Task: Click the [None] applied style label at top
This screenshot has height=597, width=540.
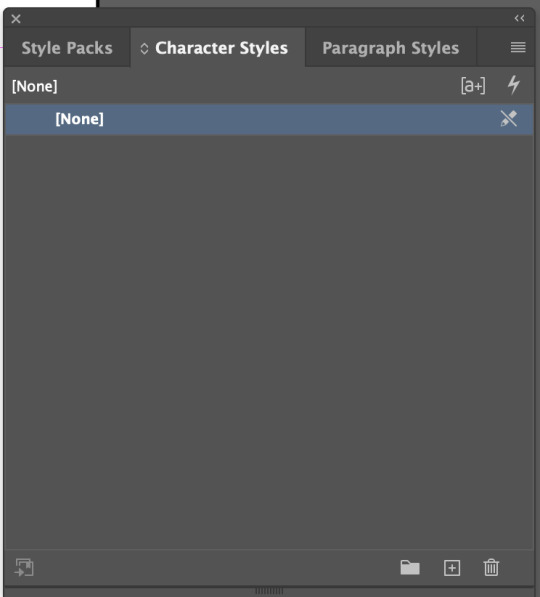Action: click(35, 86)
